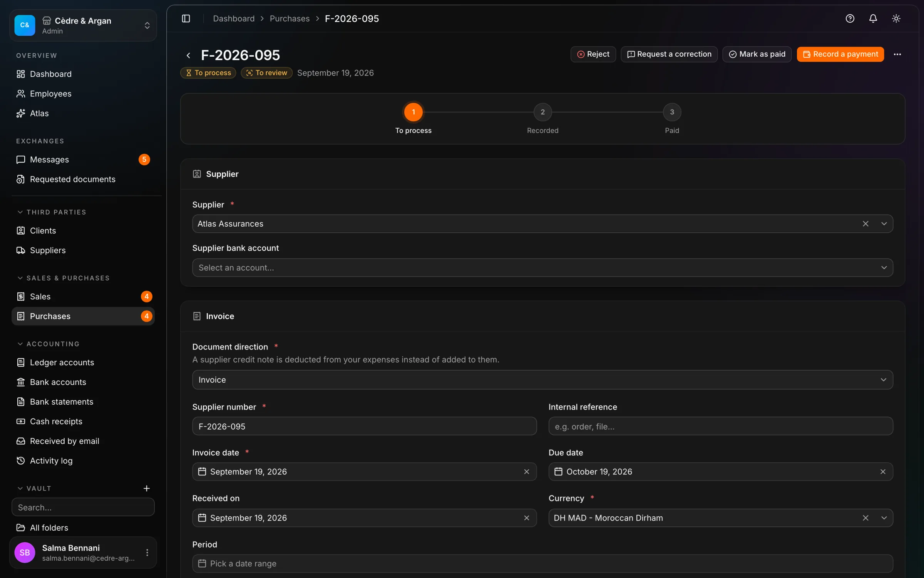The width and height of the screenshot is (924, 578).
Task: Expand the Currency dropdown chevron
Action: coord(884,518)
